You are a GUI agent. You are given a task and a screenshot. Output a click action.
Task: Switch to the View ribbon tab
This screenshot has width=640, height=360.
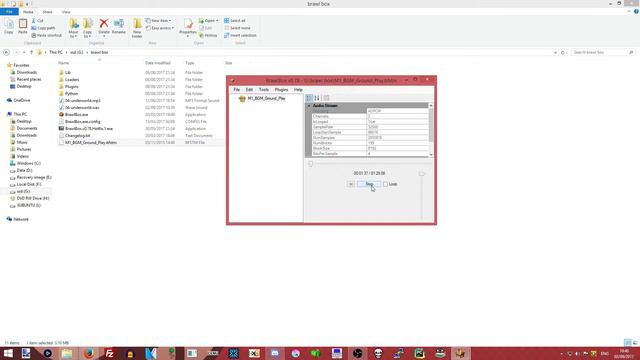coord(66,12)
